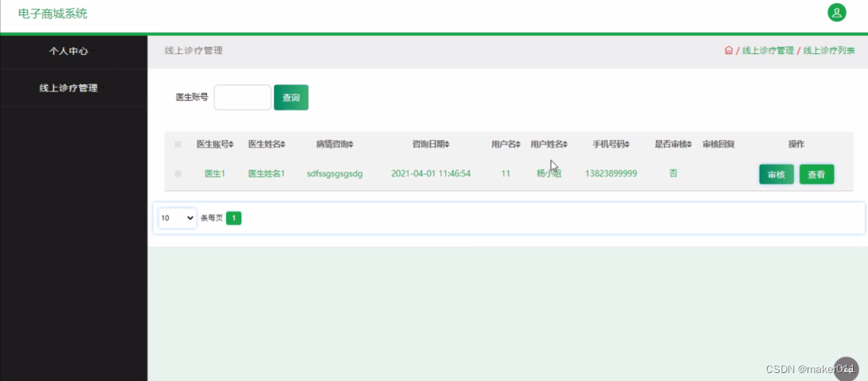This screenshot has height=381, width=868.
Task: Click the 查询 search button
Action: click(291, 97)
